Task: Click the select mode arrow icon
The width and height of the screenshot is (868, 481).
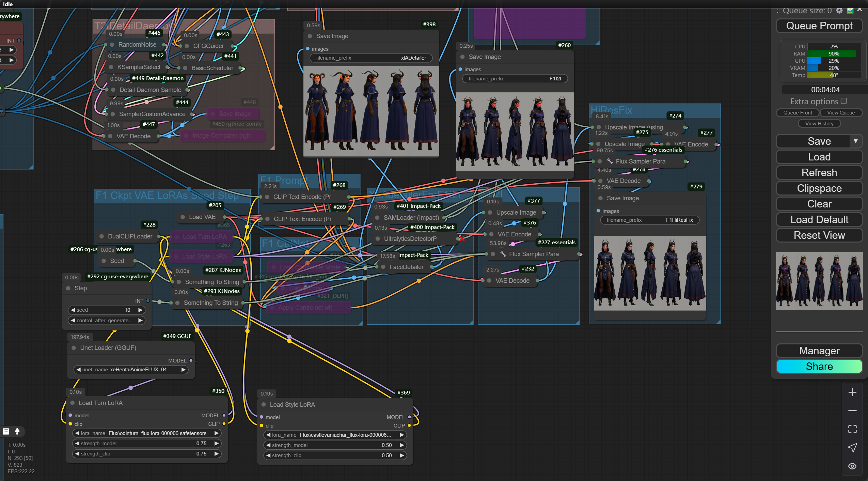Action: pyautogui.click(x=852, y=448)
